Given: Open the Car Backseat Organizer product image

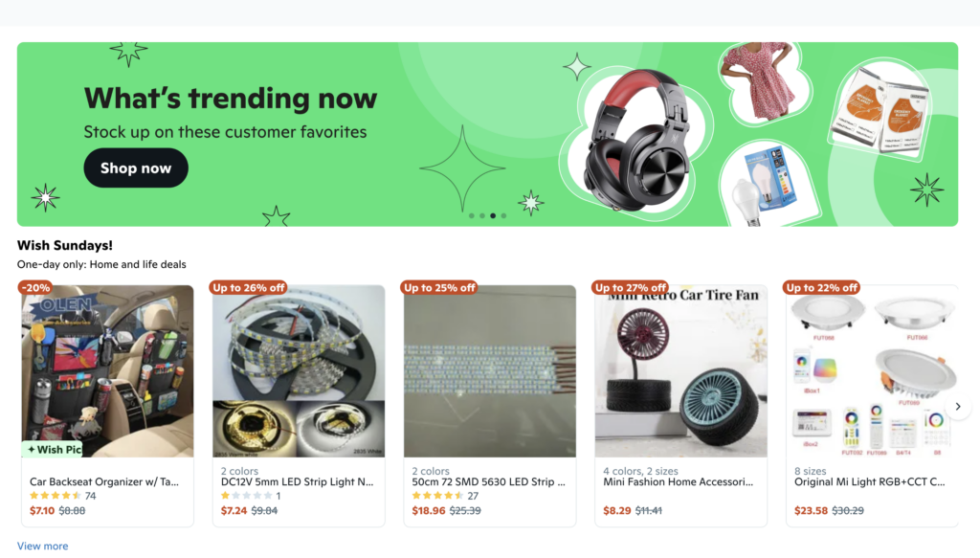Looking at the screenshot, I should point(107,371).
